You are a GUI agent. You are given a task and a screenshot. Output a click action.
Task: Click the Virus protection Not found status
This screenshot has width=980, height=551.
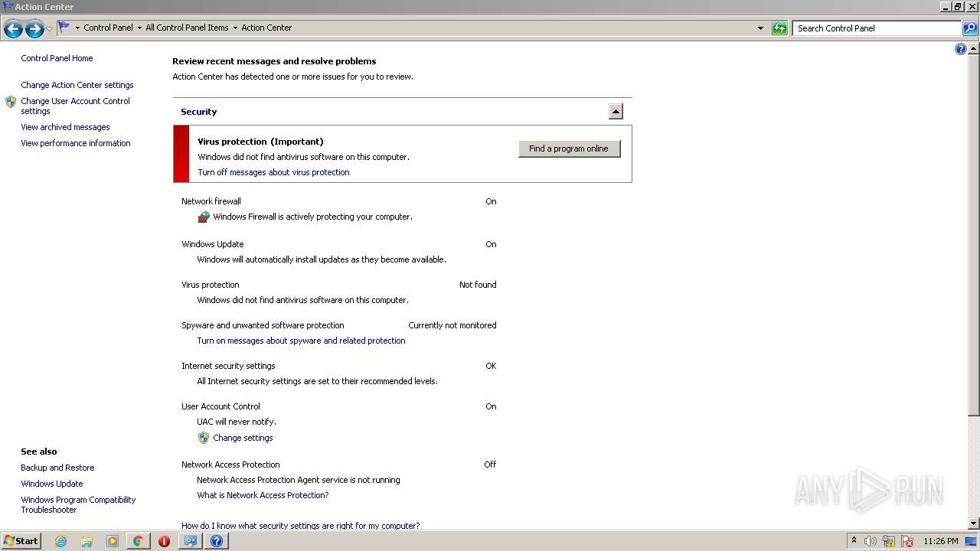tap(478, 285)
